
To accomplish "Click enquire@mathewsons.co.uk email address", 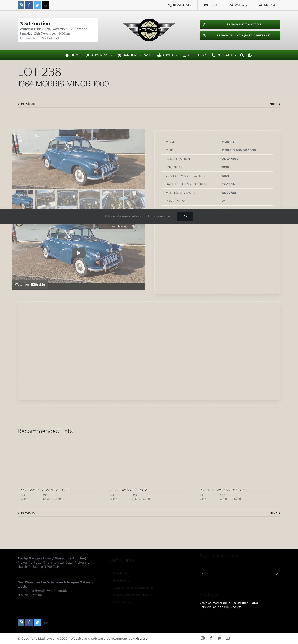I will (44, 591).
